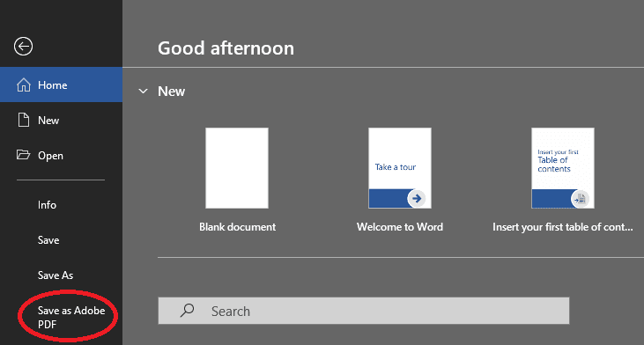Open Insert your first table of contents template

(x=563, y=168)
